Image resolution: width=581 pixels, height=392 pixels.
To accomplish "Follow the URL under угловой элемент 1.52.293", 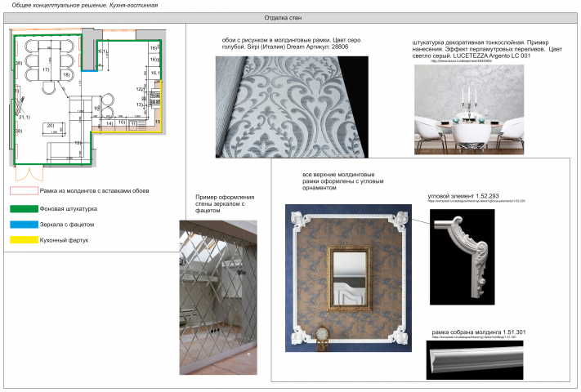I will (x=476, y=201).
